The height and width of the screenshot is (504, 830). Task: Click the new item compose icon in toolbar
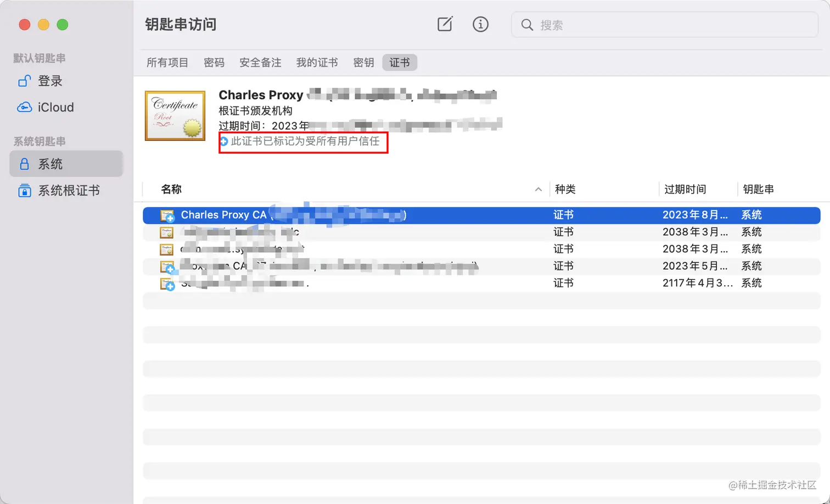pyautogui.click(x=445, y=24)
